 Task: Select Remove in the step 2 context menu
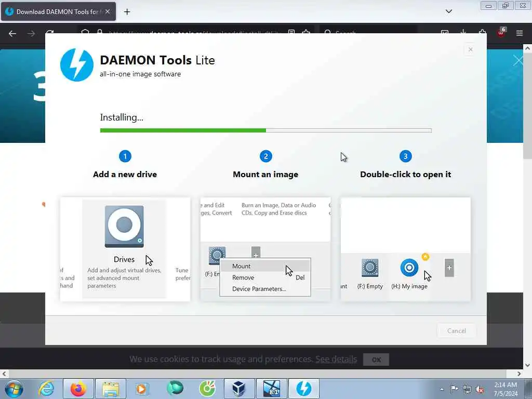[265, 277]
